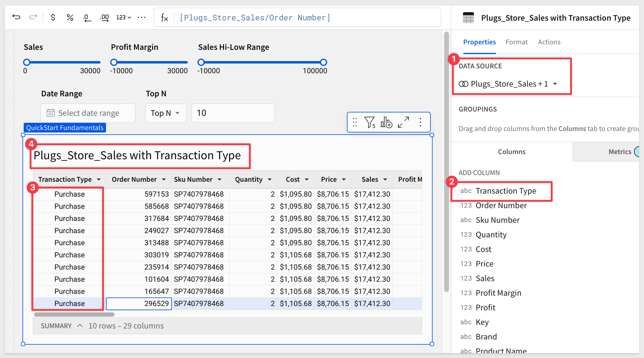Click the Profit M column header

click(407, 180)
